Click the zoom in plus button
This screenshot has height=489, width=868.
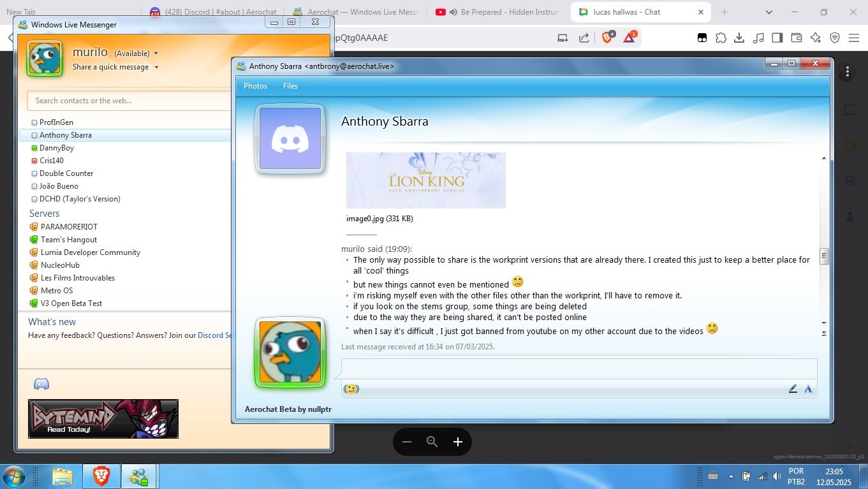[457, 442]
